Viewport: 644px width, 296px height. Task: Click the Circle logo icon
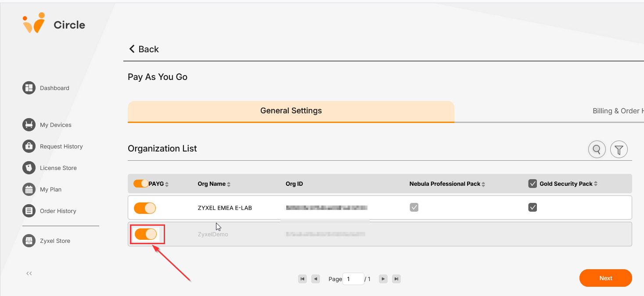tap(34, 23)
